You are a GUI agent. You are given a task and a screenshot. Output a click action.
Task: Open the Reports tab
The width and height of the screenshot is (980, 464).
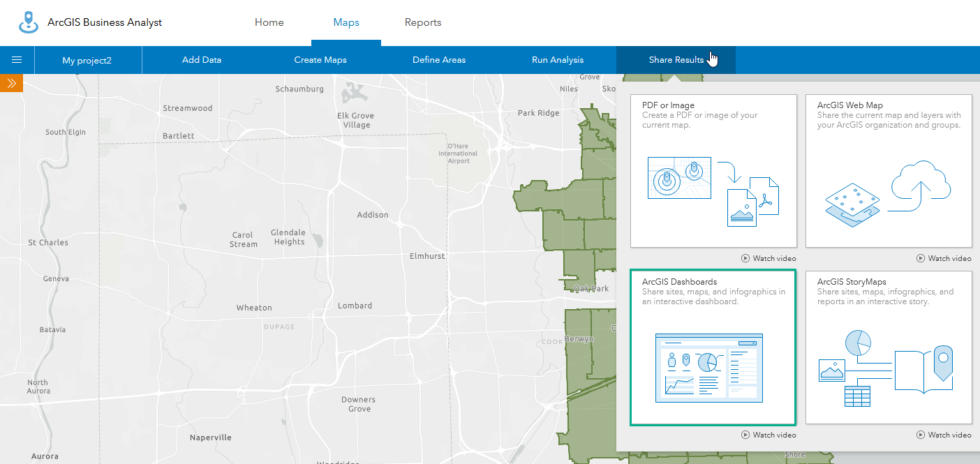pos(423,22)
